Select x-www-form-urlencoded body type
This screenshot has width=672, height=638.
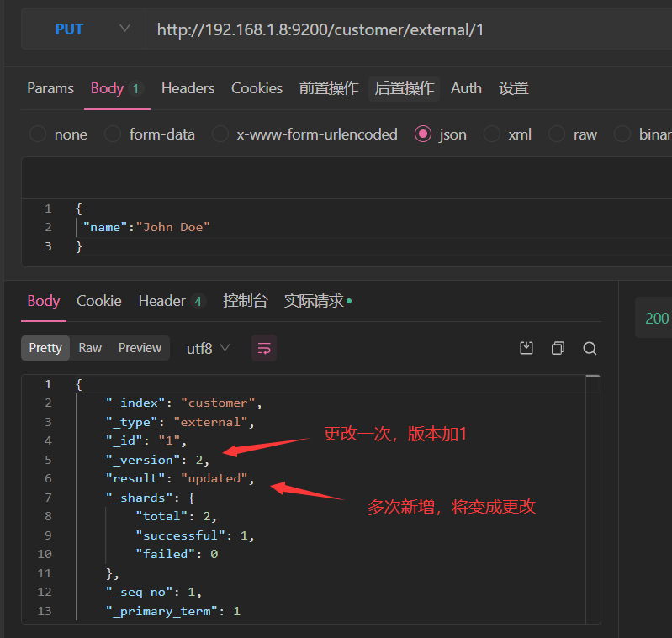click(x=220, y=134)
